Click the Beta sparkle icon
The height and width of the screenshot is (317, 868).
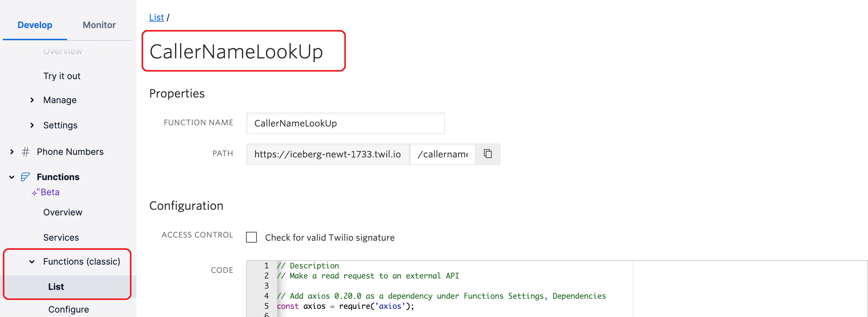click(x=35, y=192)
